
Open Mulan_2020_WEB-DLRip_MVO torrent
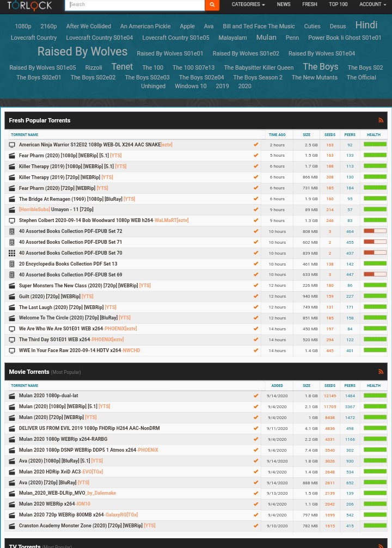click(x=67, y=493)
